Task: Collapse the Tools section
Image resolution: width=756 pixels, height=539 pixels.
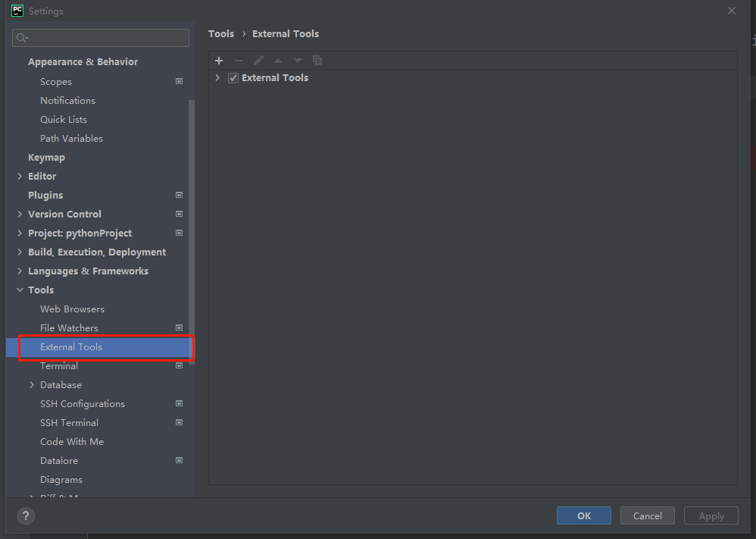Action: 20,290
